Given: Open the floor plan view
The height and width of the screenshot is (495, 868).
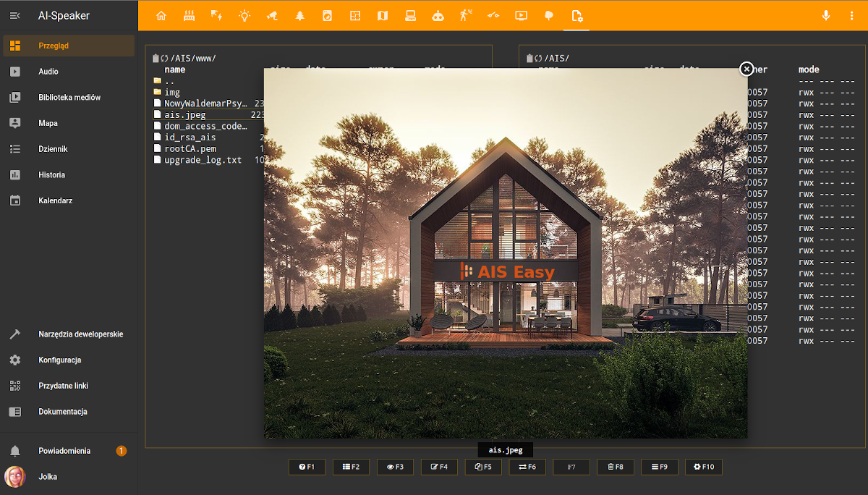Looking at the screenshot, I should [355, 15].
